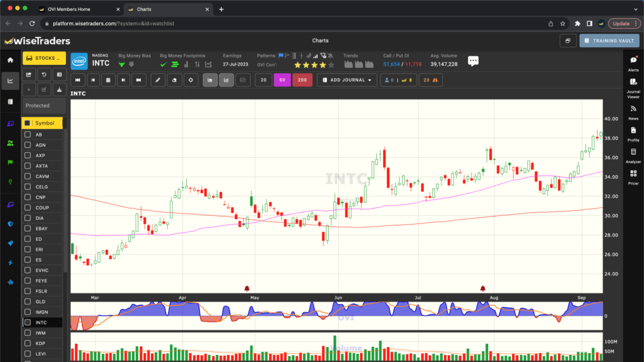Toggle the OVI area chart panel button
Image resolution: width=644 pixels, height=362 pixels.
click(x=210, y=80)
